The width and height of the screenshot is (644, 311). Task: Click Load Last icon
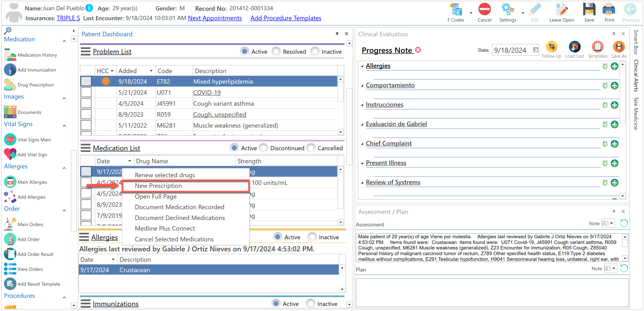coord(575,47)
